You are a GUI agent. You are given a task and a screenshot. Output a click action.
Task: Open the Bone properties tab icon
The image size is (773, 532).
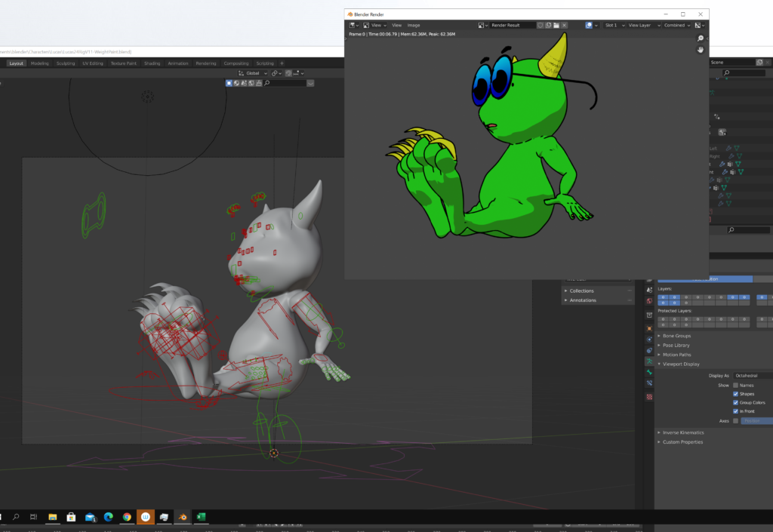pos(648,373)
